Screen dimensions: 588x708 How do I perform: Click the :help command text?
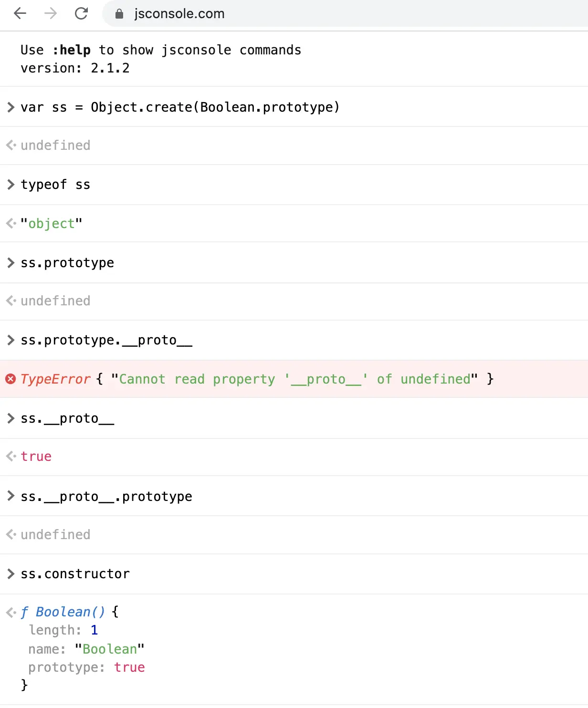point(71,50)
